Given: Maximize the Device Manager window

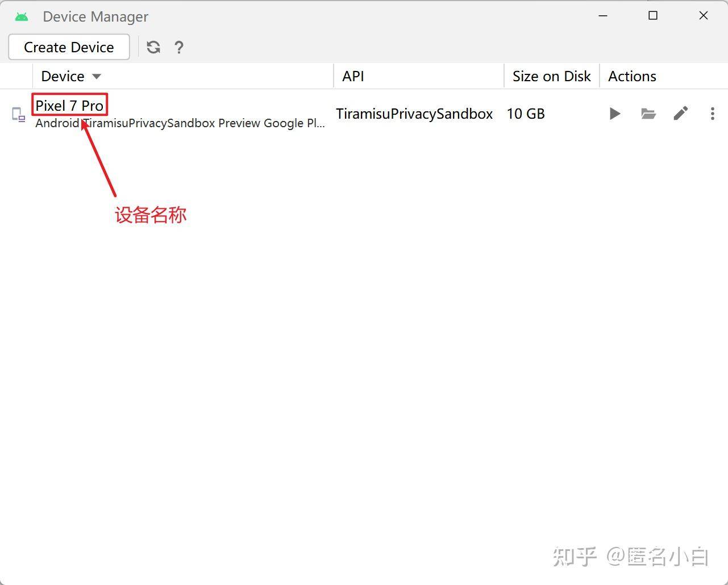Looking at the screenshot, I should [x=653, y=16].
